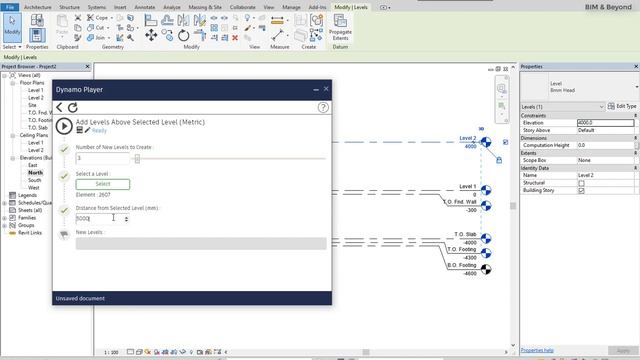
Task: Click Match Type Properties icon
Action: (78, 38)
